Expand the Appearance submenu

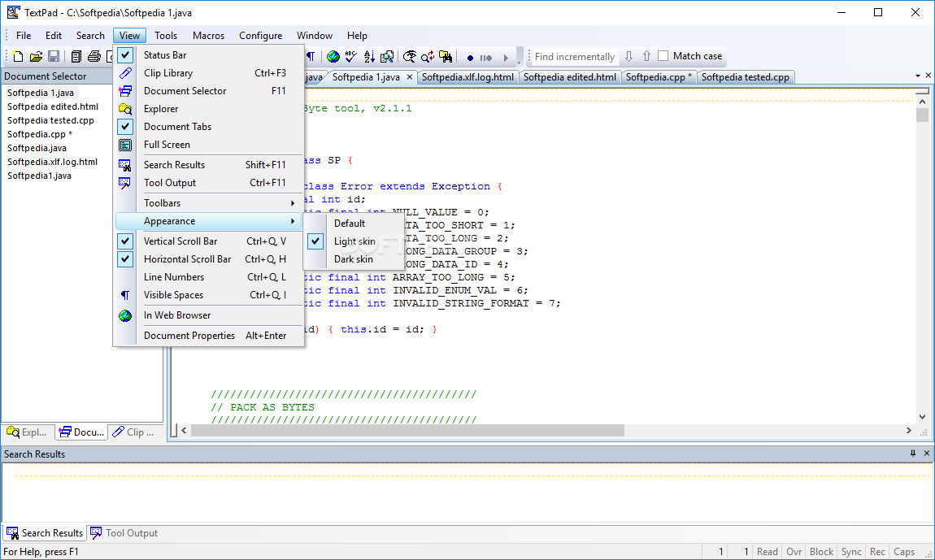coord(209,220)
